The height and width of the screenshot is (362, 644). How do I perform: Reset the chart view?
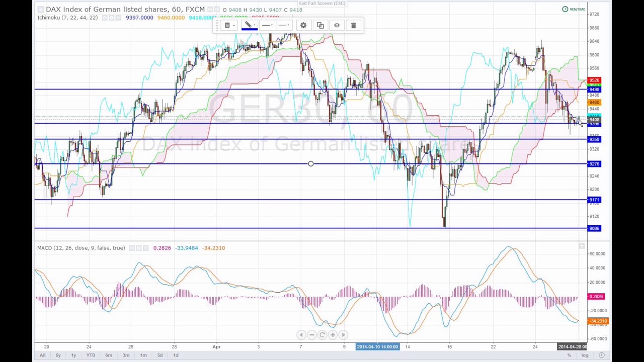pyautogui.click(x=322, y=335)
